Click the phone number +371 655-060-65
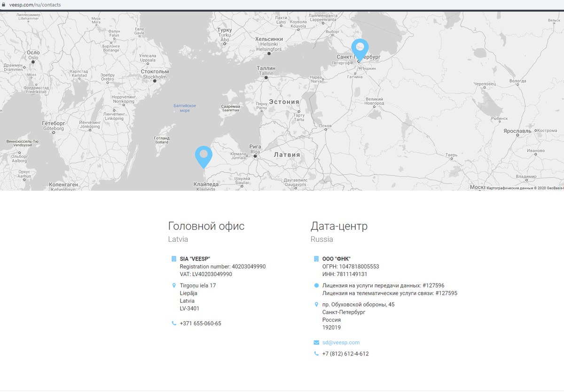Screen dimensions: 564x392 (200, 323)
